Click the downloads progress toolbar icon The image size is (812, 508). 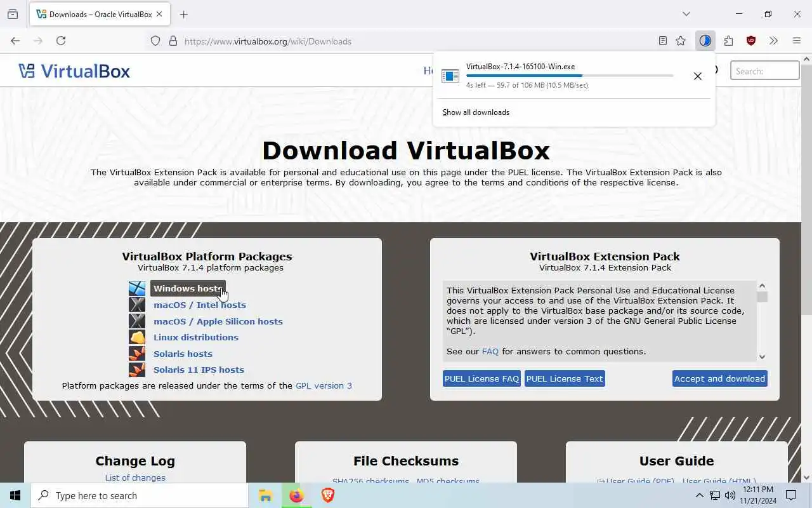click(x=705, y=41)
